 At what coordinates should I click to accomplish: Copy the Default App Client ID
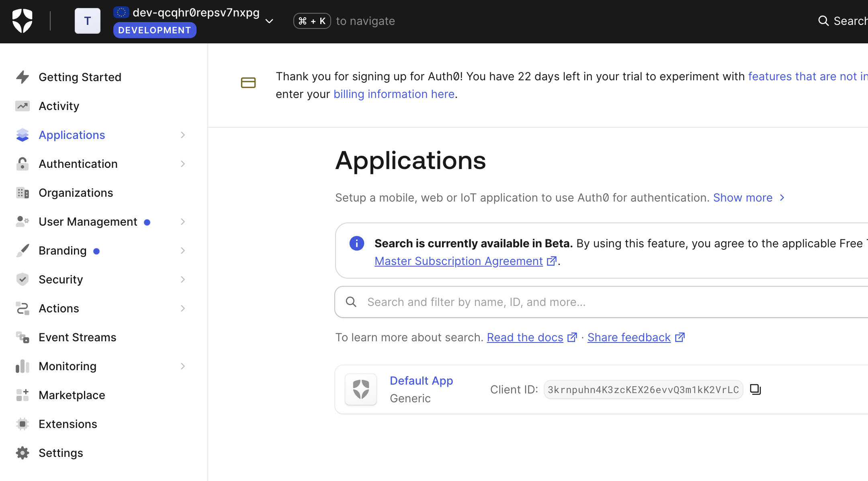pos(755,389)
